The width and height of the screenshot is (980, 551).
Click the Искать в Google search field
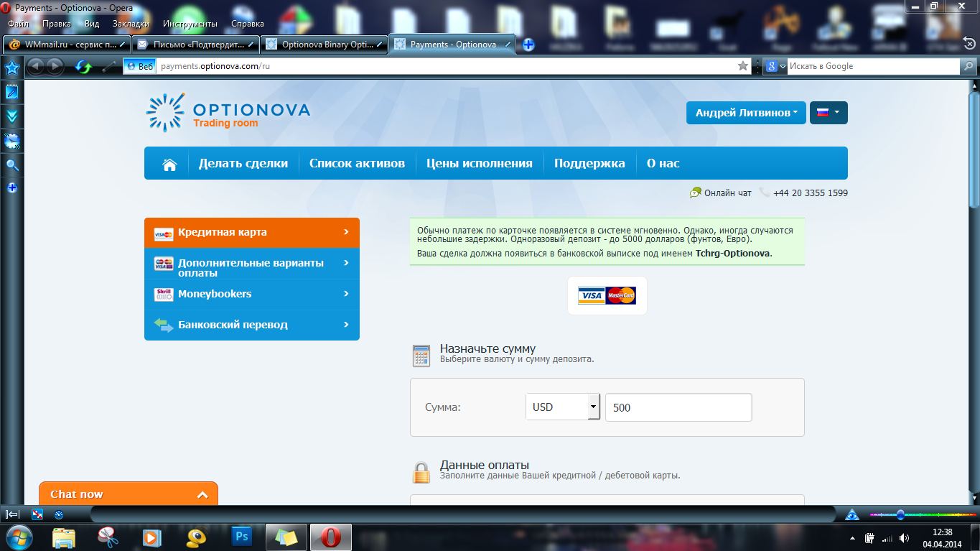(873, 66)
